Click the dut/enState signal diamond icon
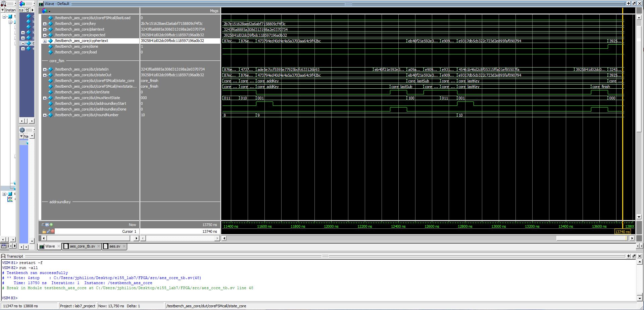 click(x=51, y=92)
